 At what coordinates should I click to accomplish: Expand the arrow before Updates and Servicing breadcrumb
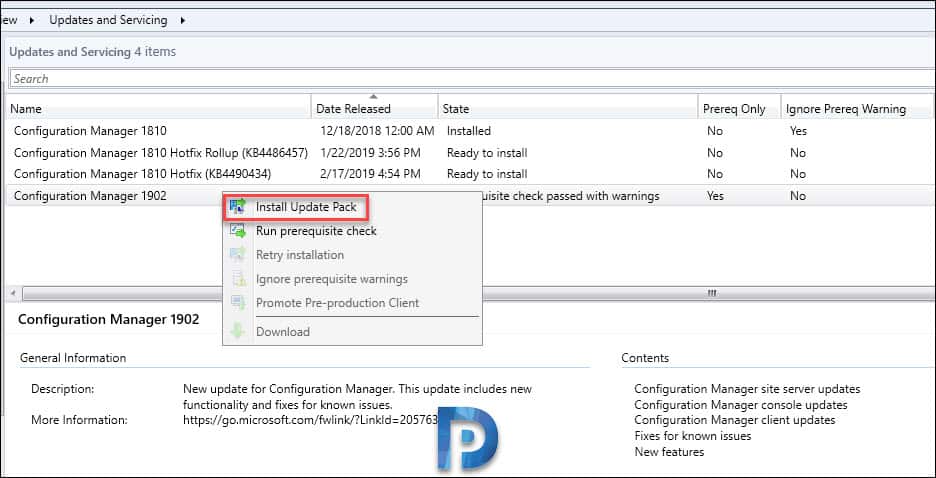(x=32, y=20)
